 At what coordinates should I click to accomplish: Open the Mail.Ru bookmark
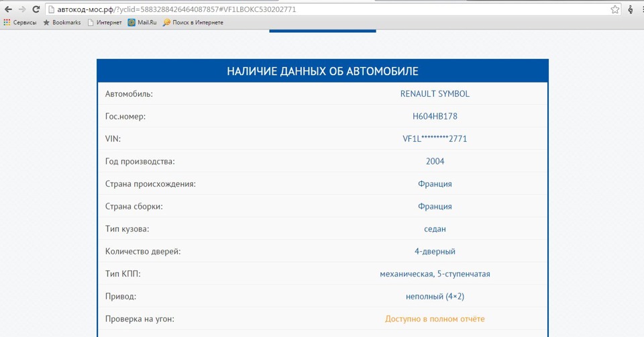pos(142,23)
